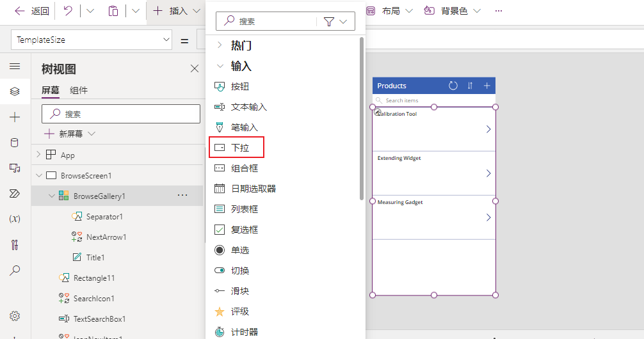Toggle the hamburger navigation menu

coord(15,66)
